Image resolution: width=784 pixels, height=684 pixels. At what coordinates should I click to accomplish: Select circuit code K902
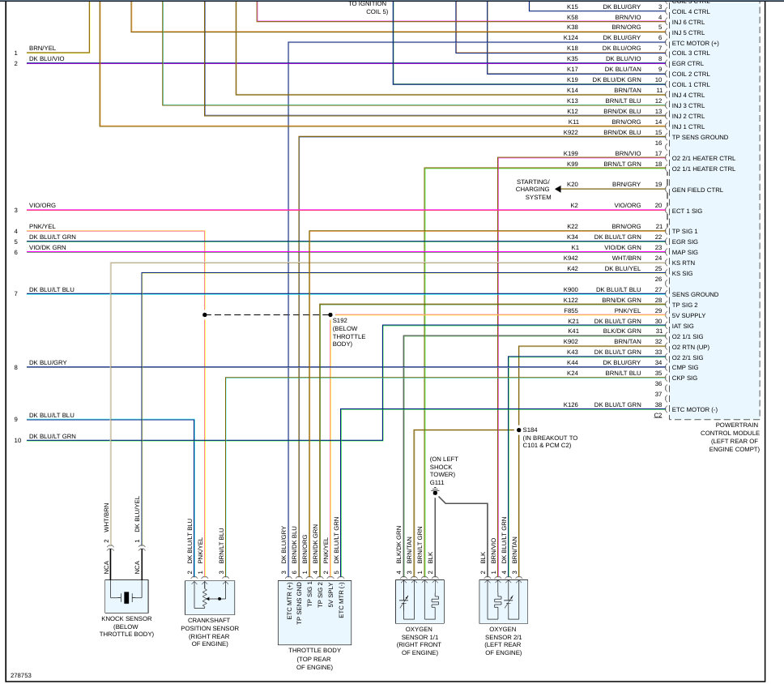(x=570, y=341)
